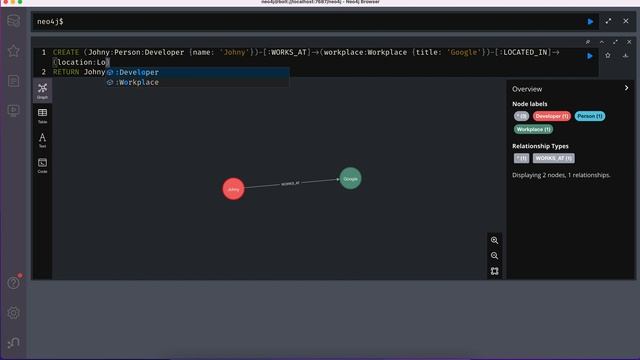640x360 pixels.
Task: Switch to Table view
Action: pos(42,116)
